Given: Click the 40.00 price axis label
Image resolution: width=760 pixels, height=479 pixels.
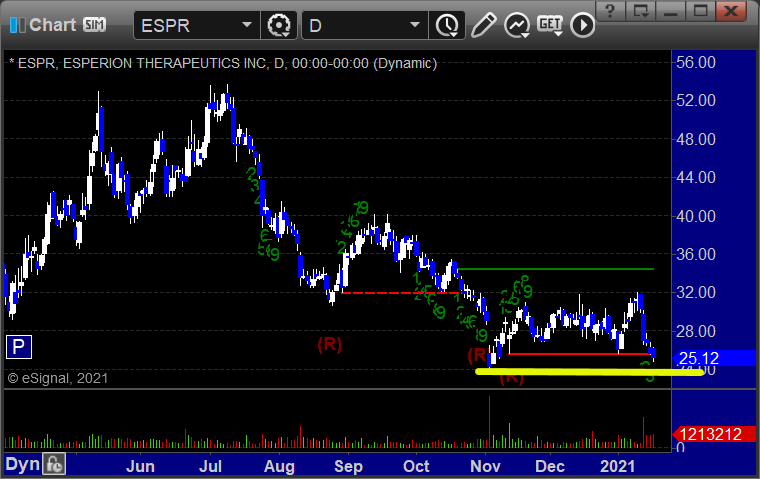Looking at the screenshot, I should [696, 216].
